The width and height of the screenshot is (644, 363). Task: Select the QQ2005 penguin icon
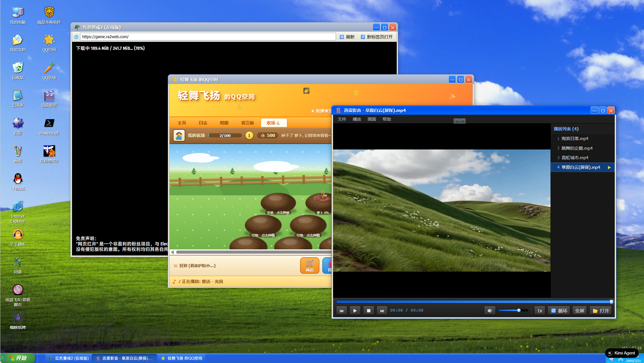click(x=18, y=182)
